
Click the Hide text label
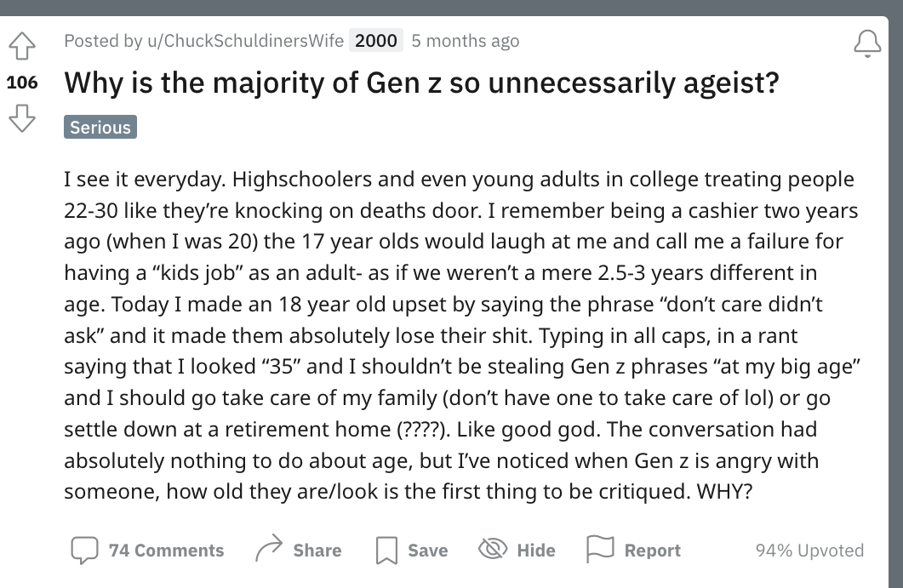[536, 551]
